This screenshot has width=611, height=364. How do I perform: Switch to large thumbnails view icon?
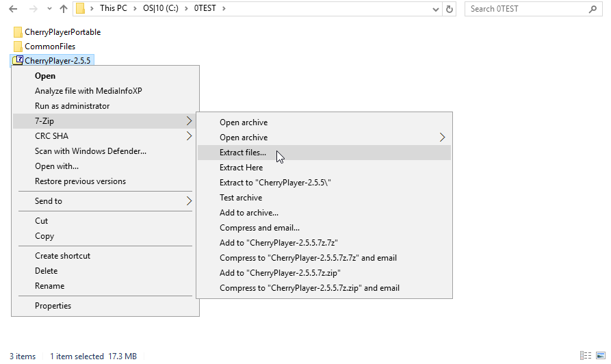(x=601, y=355)
